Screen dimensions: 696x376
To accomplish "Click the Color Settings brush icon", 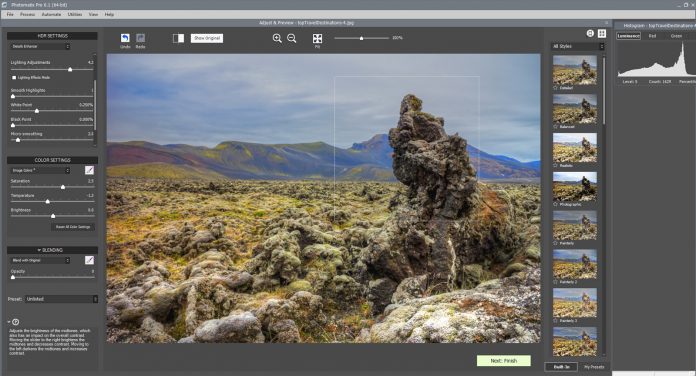I will pyautogui.click(x=89, y=170).
